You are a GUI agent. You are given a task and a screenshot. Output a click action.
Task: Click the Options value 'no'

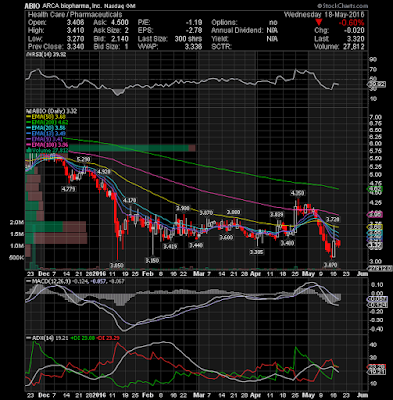click(273, 23)
